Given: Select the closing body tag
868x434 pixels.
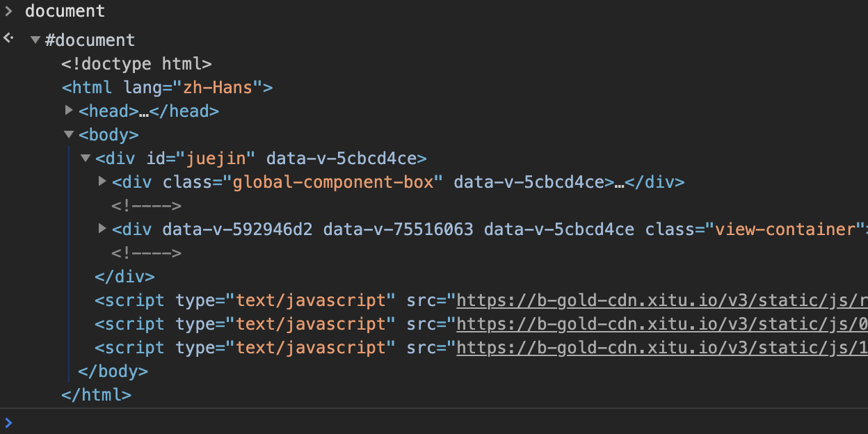Looking at the screenshot, I should point(113,371).
